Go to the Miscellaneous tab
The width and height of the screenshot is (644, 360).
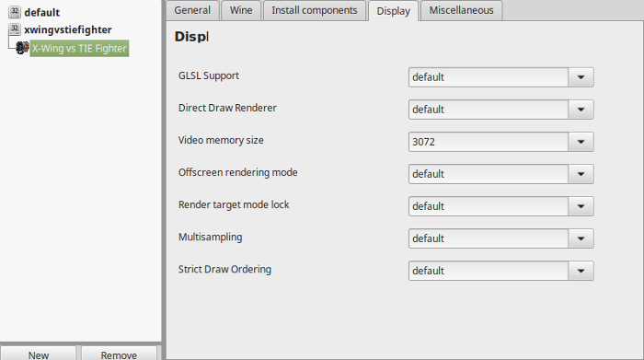point(461,10)
